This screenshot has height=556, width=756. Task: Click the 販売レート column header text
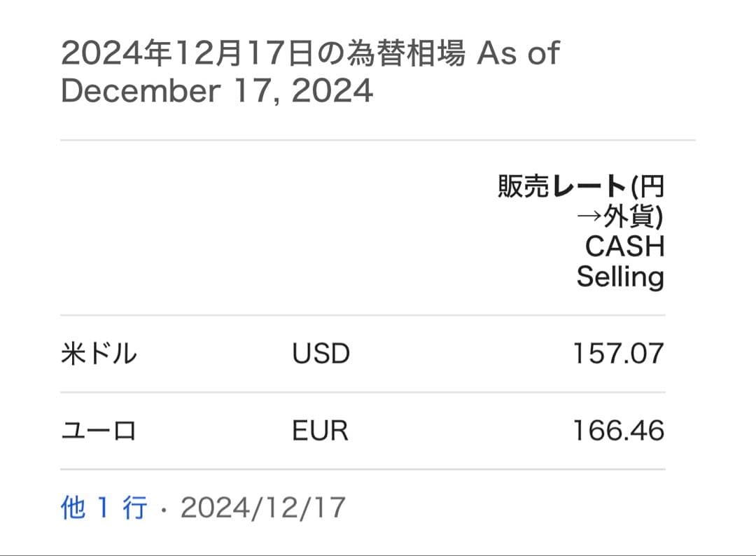click(x=561, y=187)
